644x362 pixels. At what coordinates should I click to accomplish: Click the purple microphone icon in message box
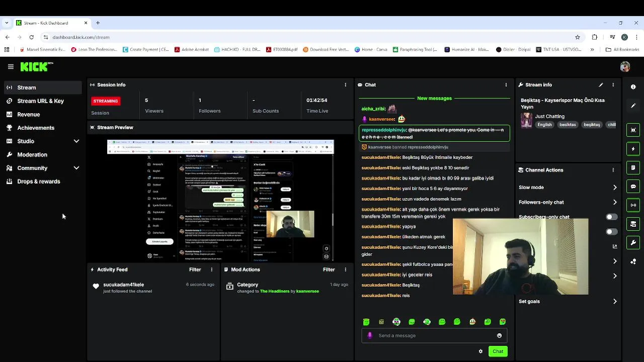tap(370, 335)
